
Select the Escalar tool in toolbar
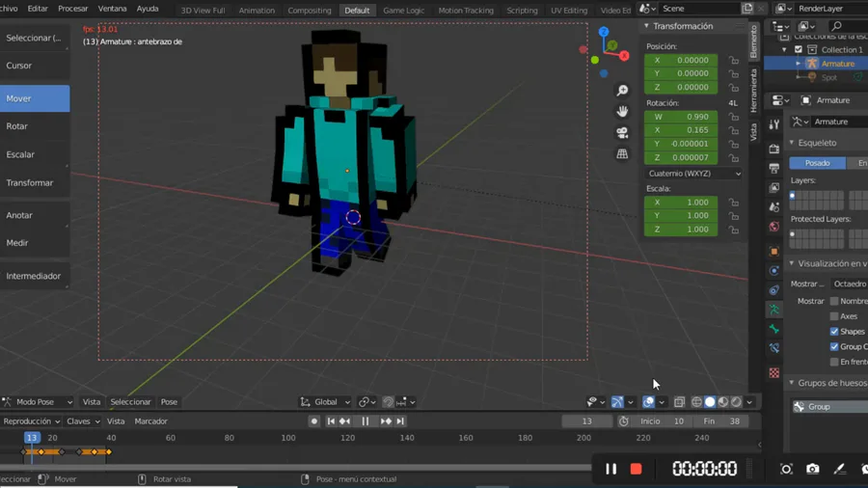[35, 154]
